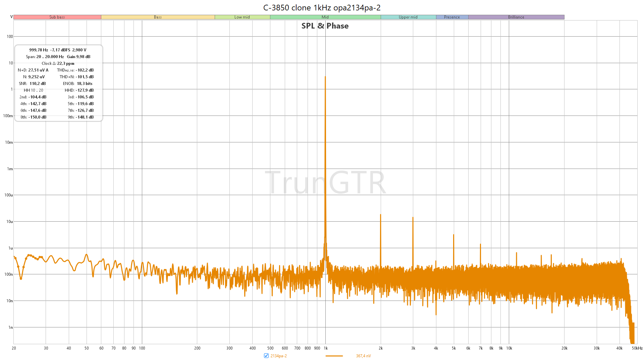The height and width of the screenshot is (361, 644).
Task: Click the N 9,252 uV noise value
Action: click(37, 77)
